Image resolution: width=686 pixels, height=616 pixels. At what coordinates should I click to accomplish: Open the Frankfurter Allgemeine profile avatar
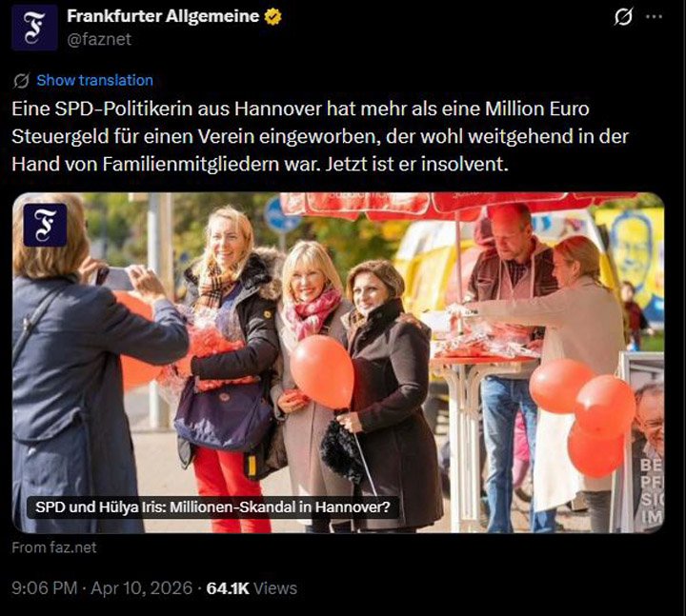click(34, 27)
